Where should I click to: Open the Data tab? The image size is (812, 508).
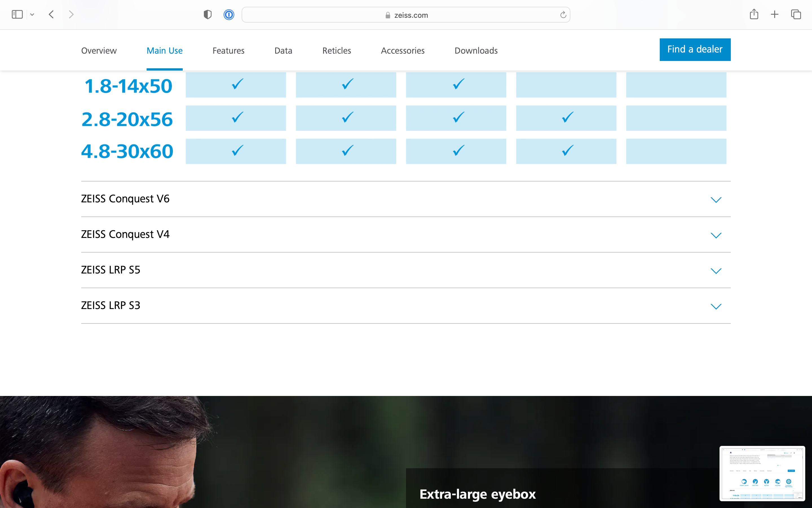pos(283,51)
